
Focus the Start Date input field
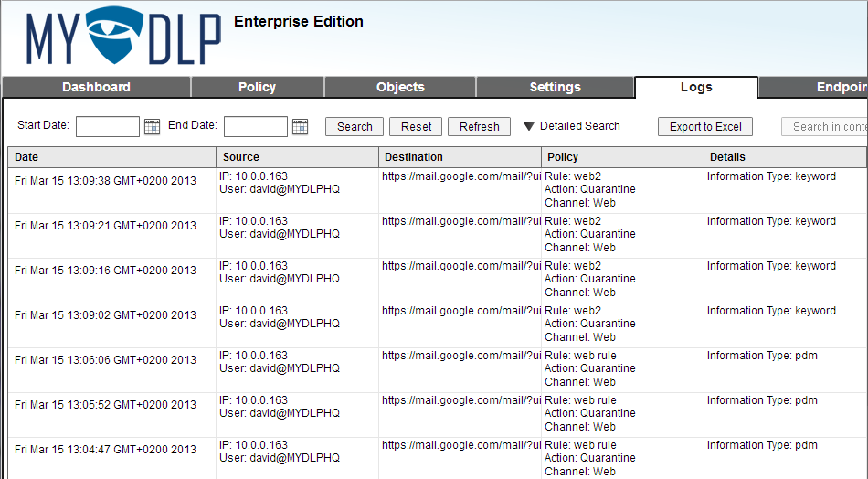108,127
